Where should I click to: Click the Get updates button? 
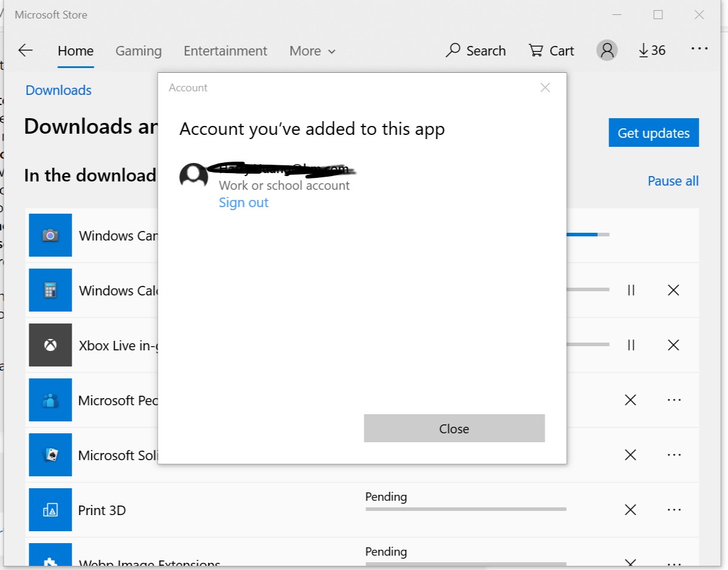coord(653,133)
